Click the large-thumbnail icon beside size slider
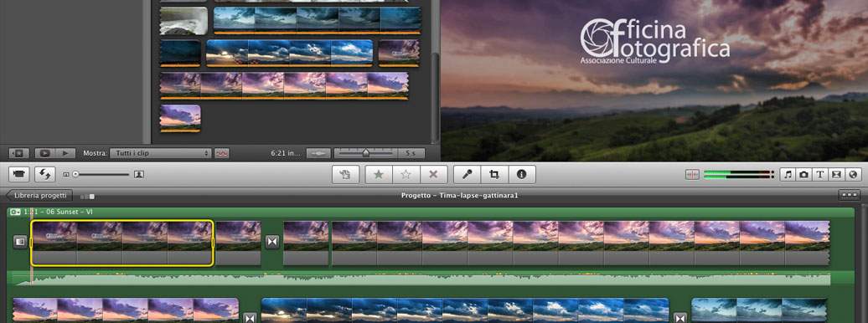 pyautogui.click(x=139, y=175)
